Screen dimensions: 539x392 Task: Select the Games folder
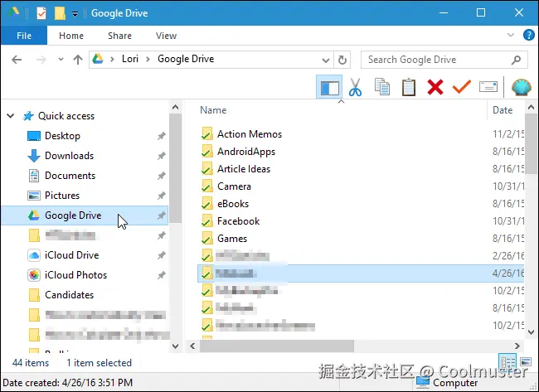(x=232, y=239)
